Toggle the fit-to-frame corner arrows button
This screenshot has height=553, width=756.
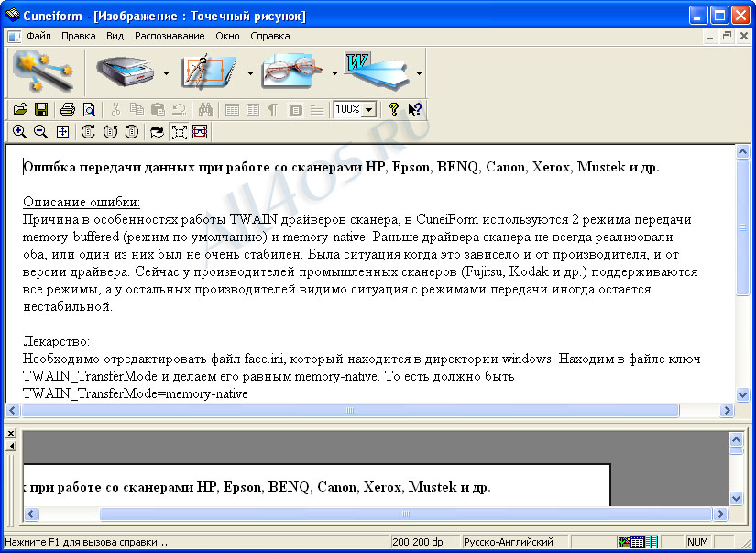point(180,132)
